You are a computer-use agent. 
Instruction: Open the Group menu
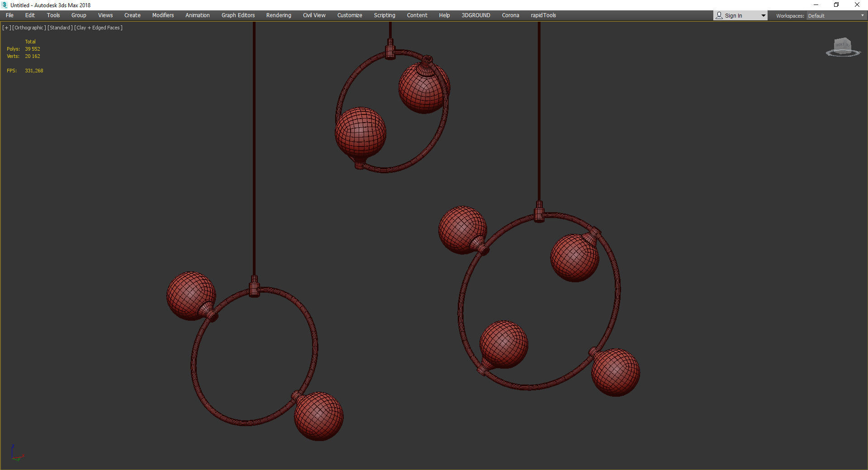(x=79, y=15)
